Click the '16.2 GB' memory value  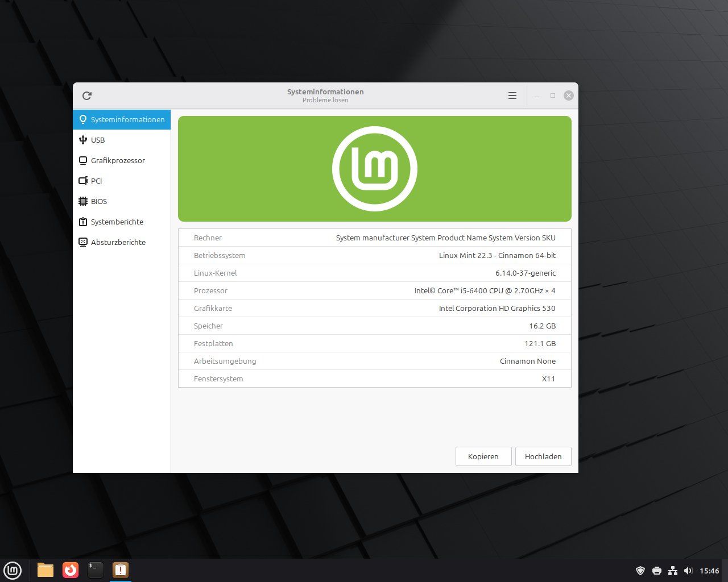click(542, 326)
